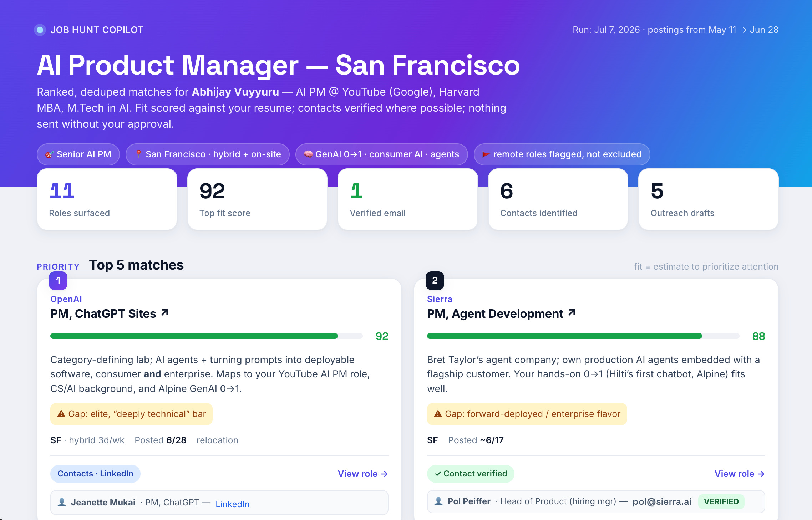Click warning icon on "deeply technical" gap
This screenshot has width=812, height=520.
61,414
